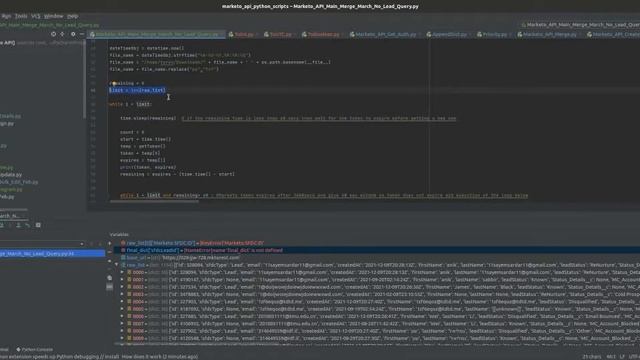
Task: Click Install link in the status bar message
Action: [111, 356]
